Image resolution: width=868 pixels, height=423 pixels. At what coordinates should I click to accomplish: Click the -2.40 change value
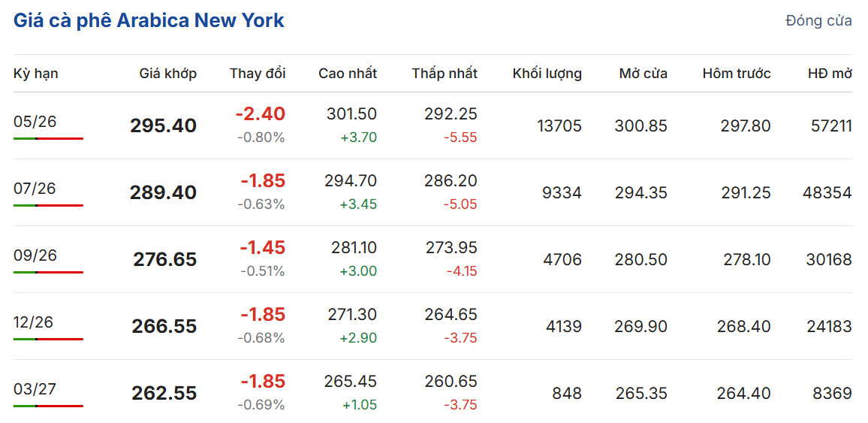click(261, 114)
